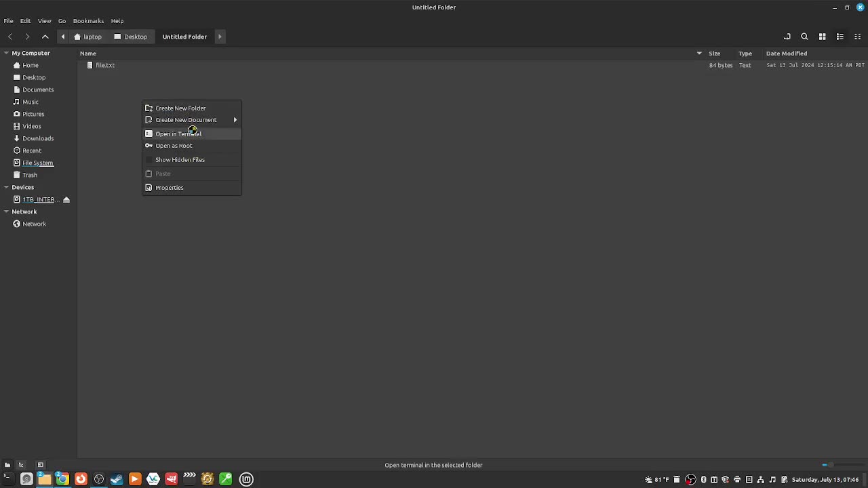Screen dimensions: 868x488
Task: Sort by the Date Modified column
Action: point(786,54)
